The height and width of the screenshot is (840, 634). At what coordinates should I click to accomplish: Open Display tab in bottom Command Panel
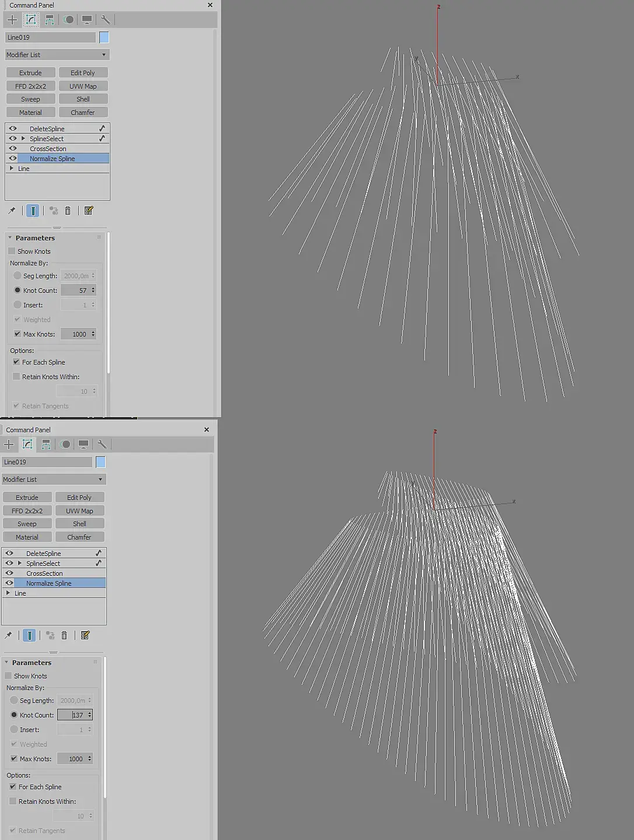[x=83, y=444]
